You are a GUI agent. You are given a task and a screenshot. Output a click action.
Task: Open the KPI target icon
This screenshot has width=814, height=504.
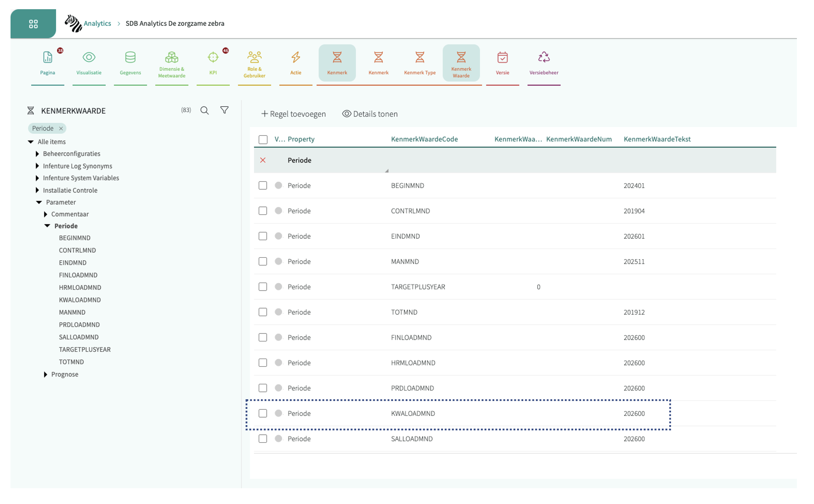click(x=213, y=57)
